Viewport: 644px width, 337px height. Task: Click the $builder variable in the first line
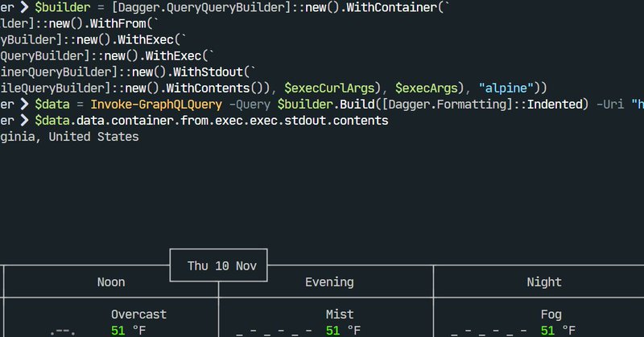(x=63, y=7)
